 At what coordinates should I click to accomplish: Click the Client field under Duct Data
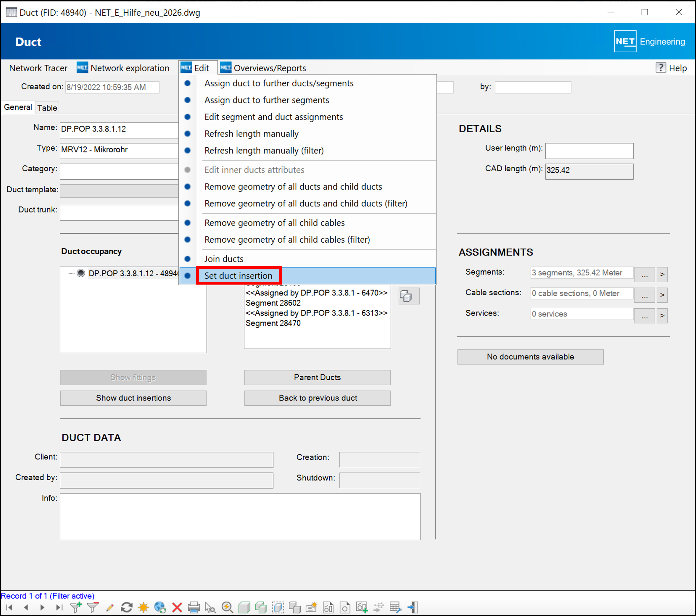tap(167, 460)
